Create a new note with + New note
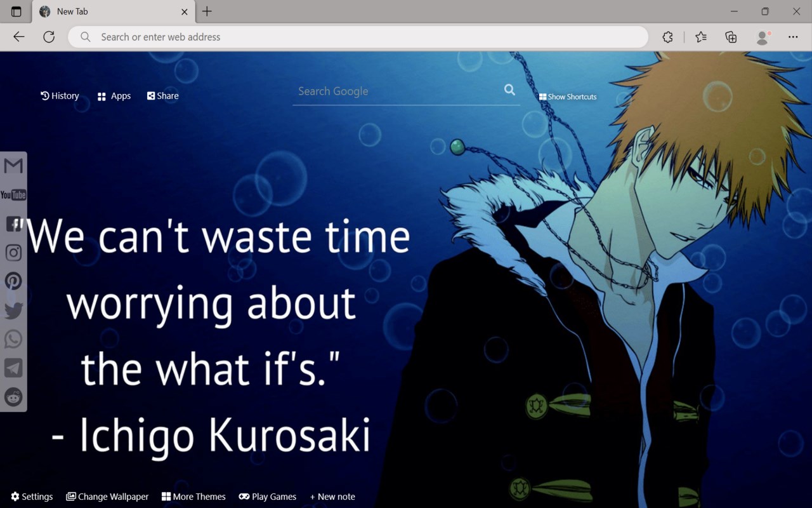The height and width of the screenshot is (508, 812). [332, 497]
